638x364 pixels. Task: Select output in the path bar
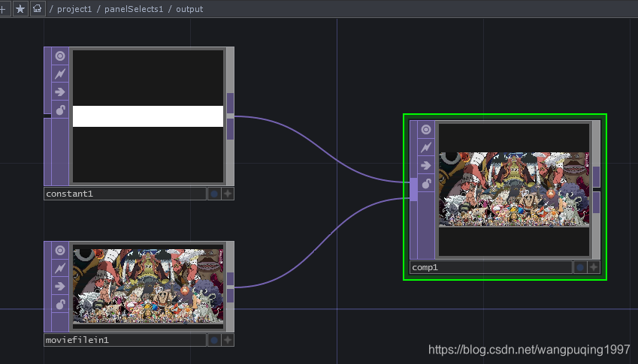(189, 9)
